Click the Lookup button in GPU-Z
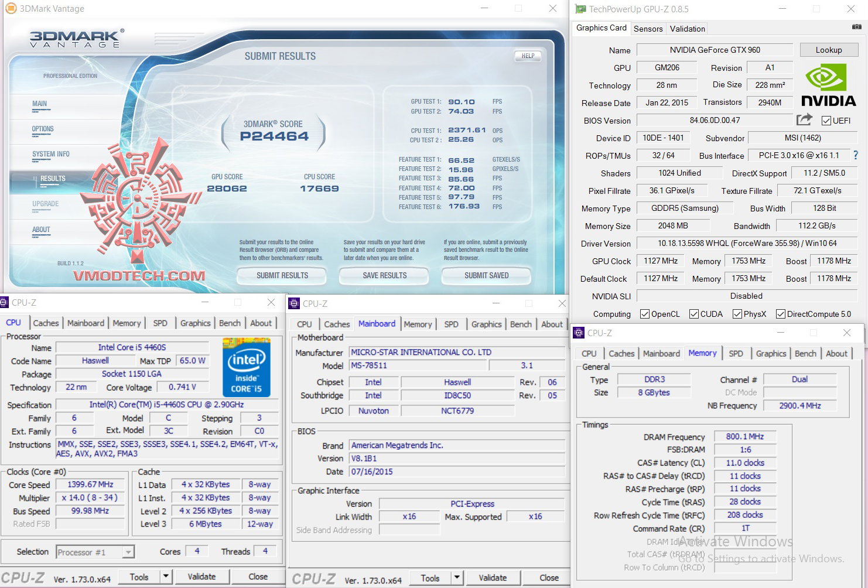The height and width of the screenshot is (588, 868). pos(829,50)
